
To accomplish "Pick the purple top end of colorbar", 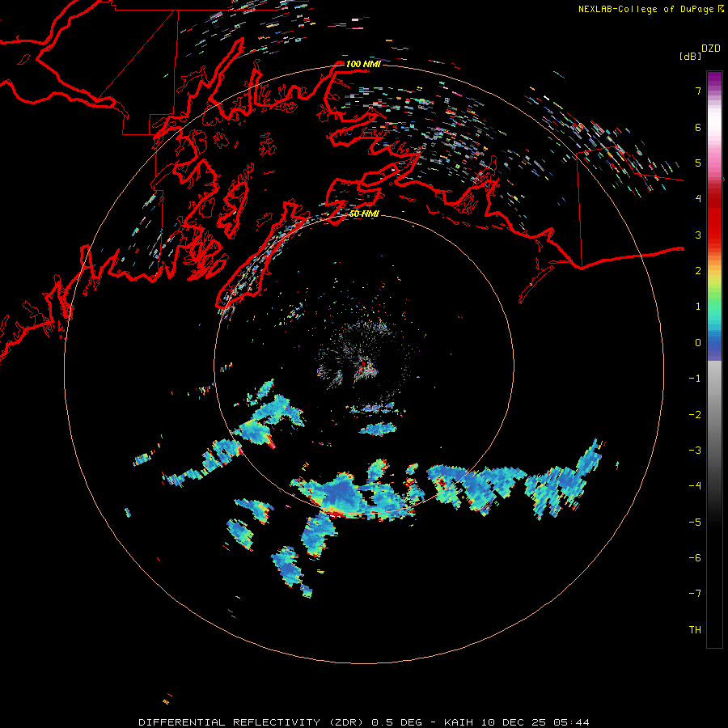I will 714,77.
